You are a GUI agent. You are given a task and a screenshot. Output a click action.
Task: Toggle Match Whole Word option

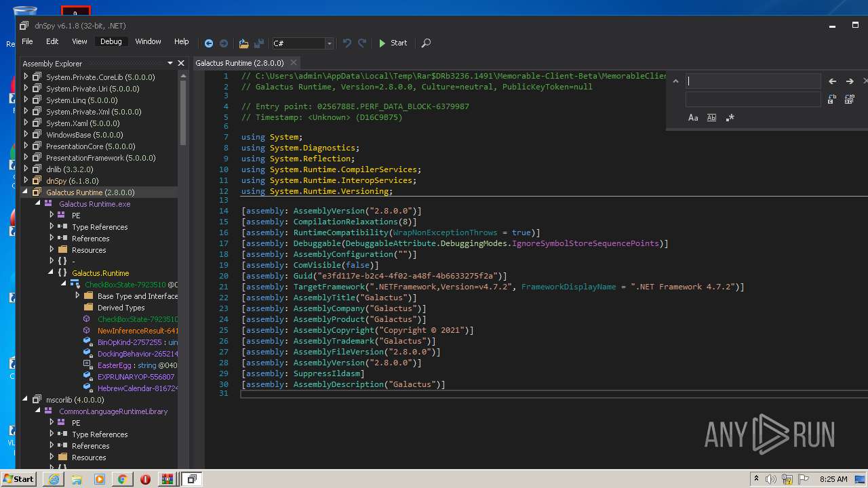tap(711, 117)
